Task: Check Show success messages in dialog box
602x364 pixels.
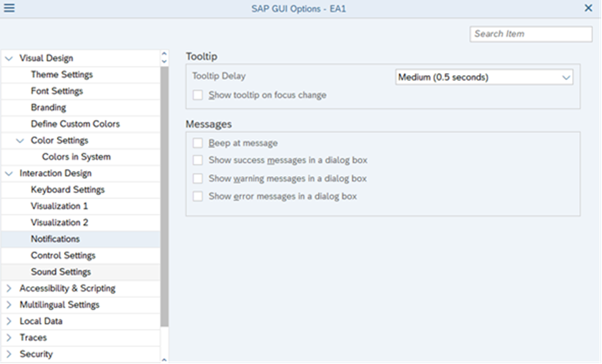Action: [198, 160]
